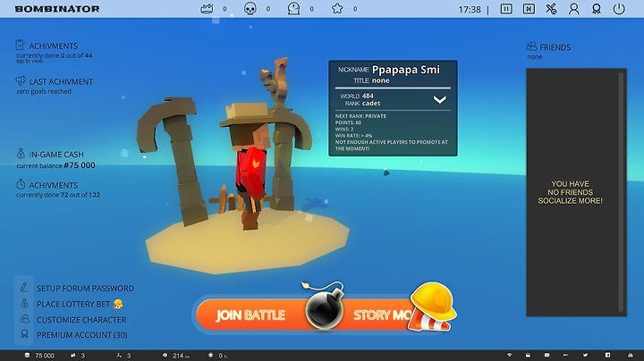
Task: Click the Last Achivment heading
Action: (61, 81)
